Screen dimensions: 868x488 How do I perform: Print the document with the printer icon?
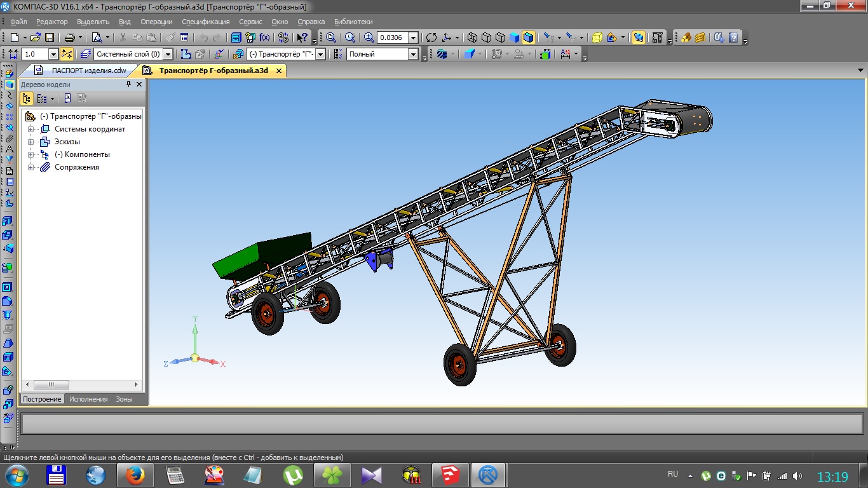(x=71, y=37)
